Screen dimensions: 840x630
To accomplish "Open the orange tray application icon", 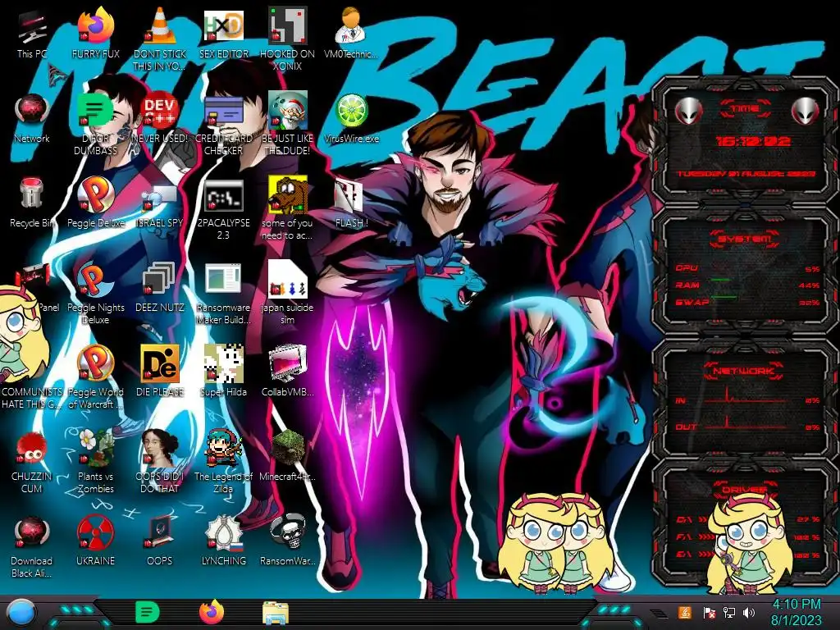I will [x=685, y=612].
